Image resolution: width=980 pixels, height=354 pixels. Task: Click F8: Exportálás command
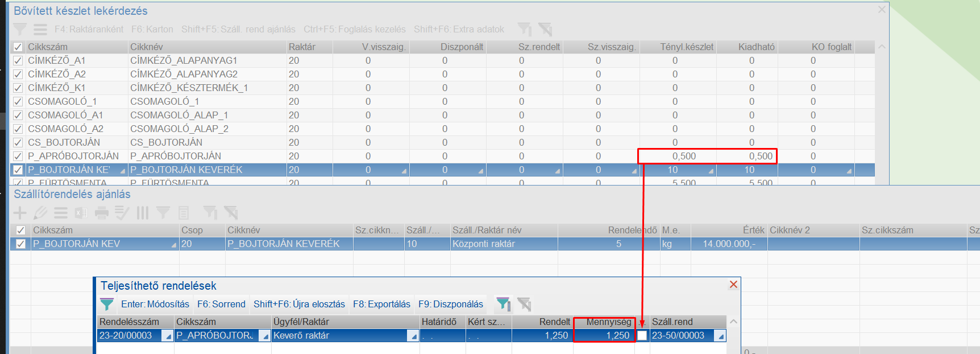click(381, 304)
